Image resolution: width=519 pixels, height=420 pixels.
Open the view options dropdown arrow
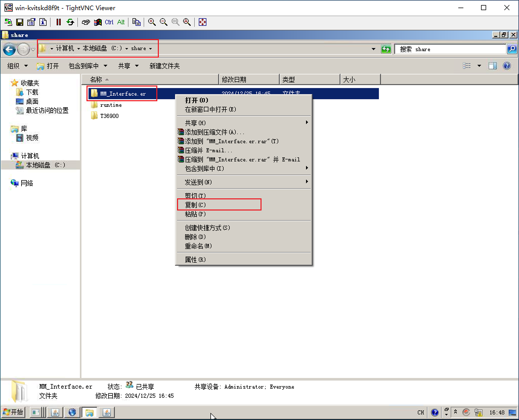(479, 66)
